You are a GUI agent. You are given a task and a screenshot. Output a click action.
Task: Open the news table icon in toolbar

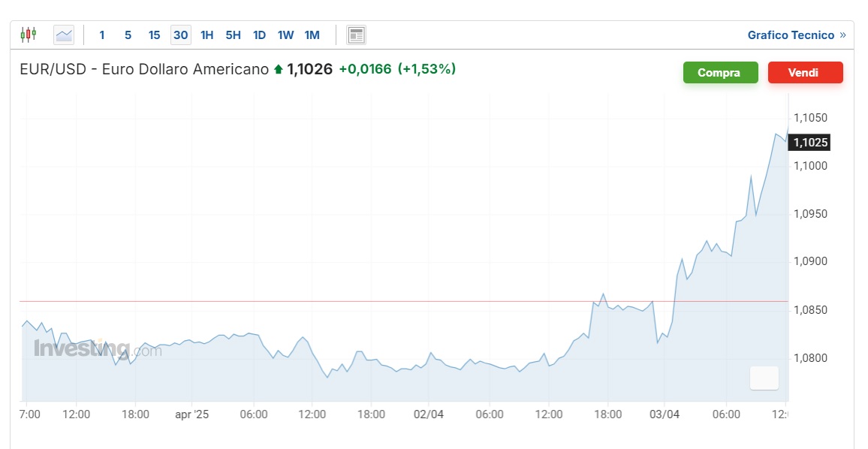(x=356, y=35)
